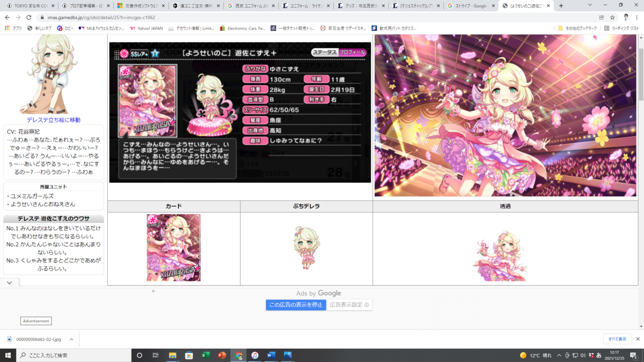Open 広告表示設定 ad settings

(349, 305)
